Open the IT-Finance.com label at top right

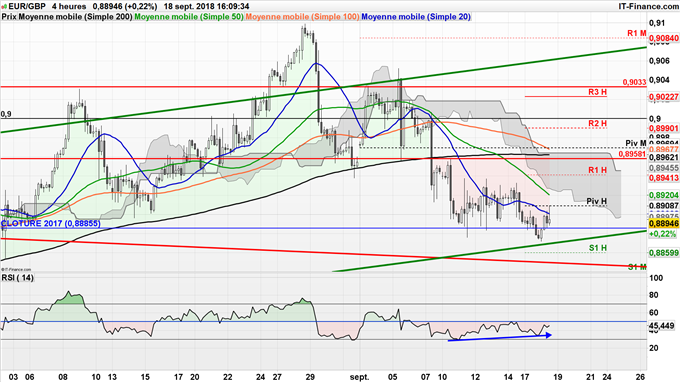point(648,7)
